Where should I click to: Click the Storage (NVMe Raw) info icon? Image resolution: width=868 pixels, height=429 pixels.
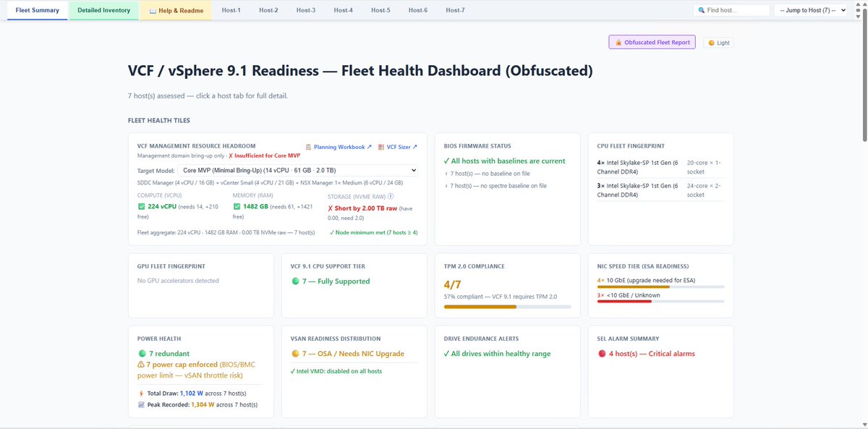(391, 195)
